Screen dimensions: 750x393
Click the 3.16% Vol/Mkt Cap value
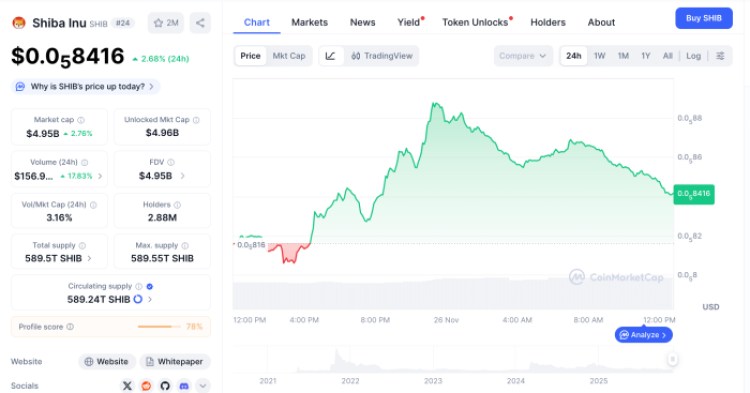click(x=59, y=218)
